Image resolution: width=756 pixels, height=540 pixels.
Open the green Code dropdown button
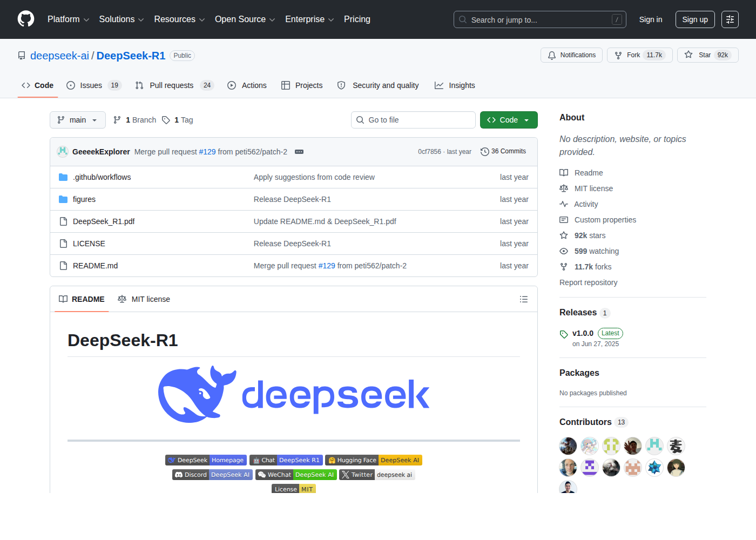(509, 120)
